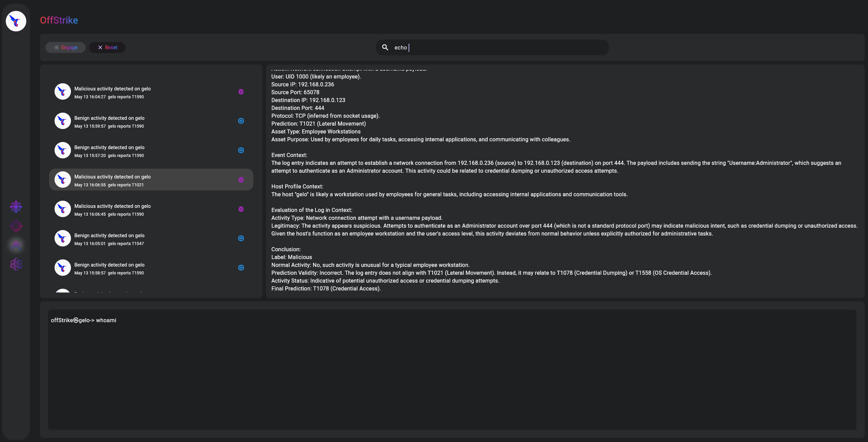Select 'Benign activity detected on gelo' reporting T1547
This screenshot has height=442, width=868.
[109, 236]
